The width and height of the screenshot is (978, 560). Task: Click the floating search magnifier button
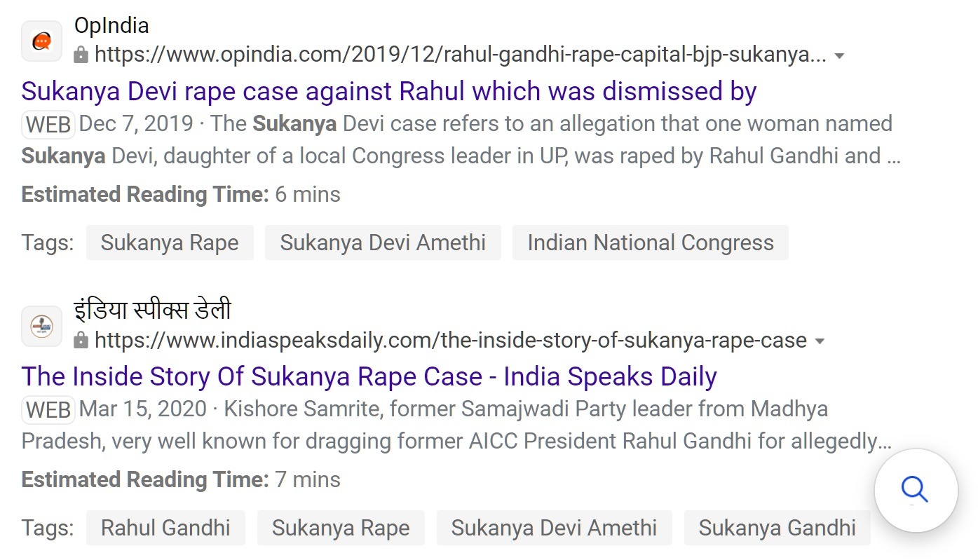(x=916, y=490)
